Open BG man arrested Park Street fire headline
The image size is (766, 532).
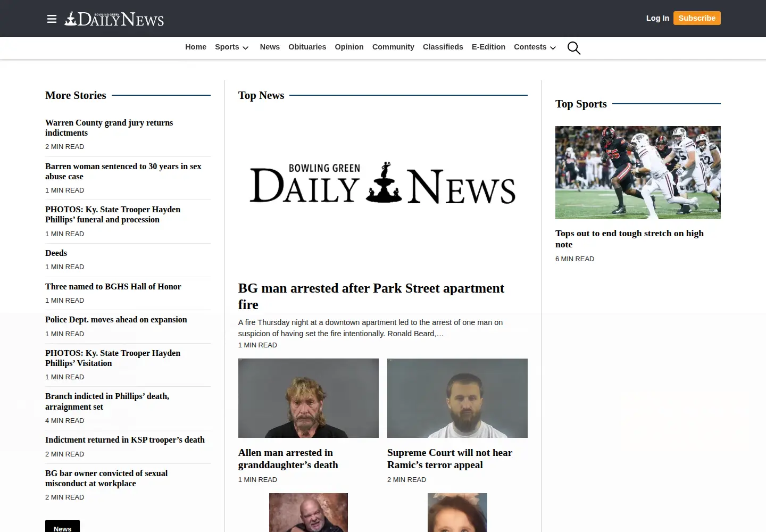[371, 296]
